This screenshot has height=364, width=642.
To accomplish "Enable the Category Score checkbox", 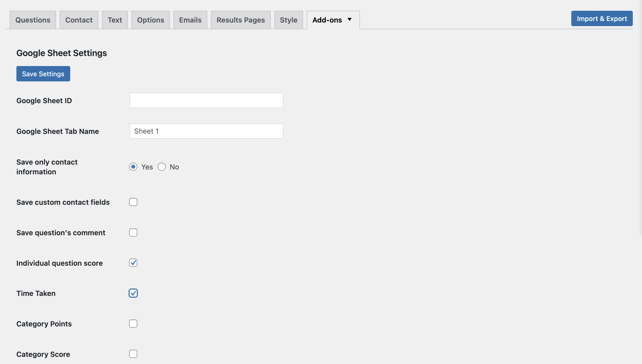I will coord(133,354).
